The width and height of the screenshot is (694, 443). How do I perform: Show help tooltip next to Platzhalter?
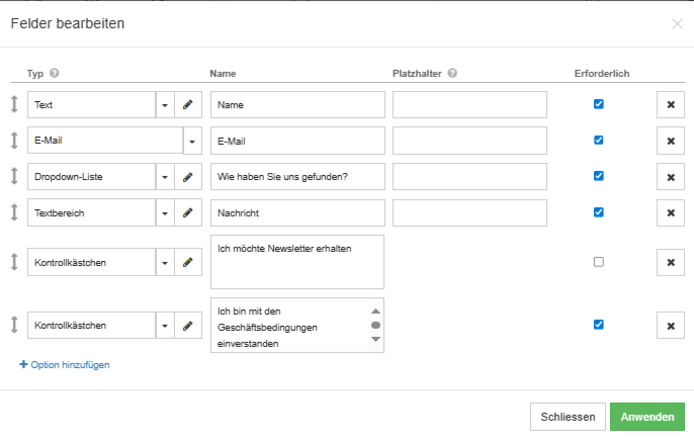[452, 73]
